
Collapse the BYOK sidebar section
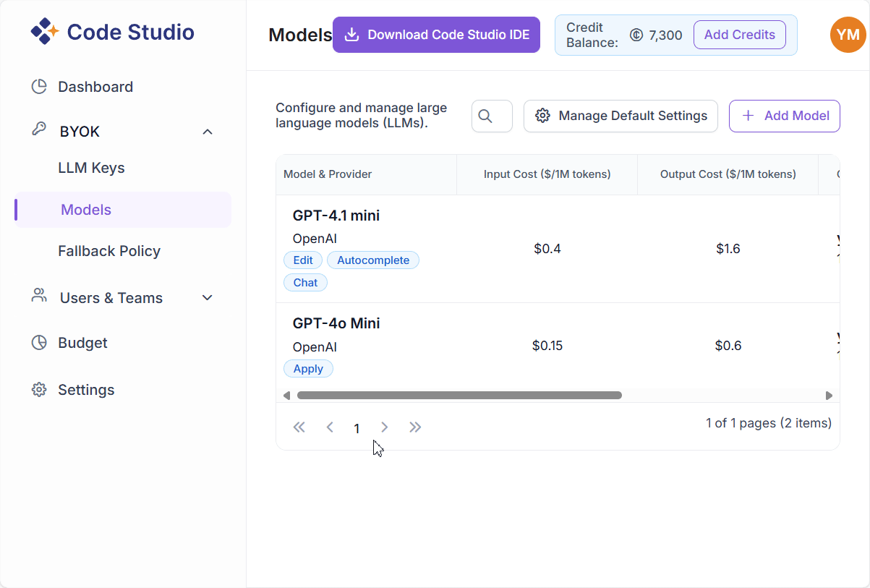208,132
